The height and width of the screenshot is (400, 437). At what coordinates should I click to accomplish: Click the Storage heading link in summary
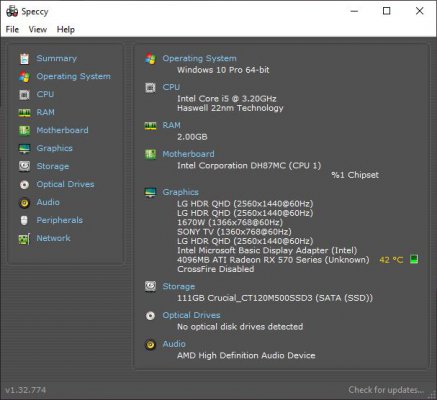coord(179,287)
